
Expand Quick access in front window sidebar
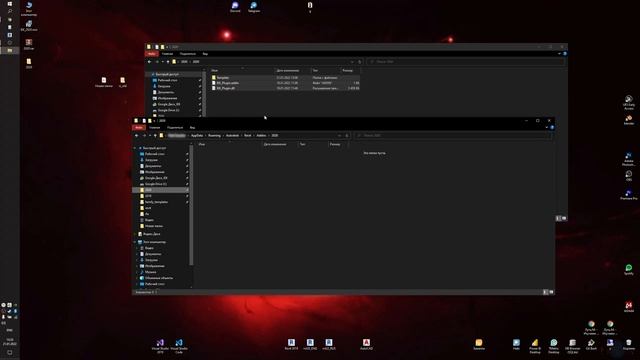[x=135, y=148]
